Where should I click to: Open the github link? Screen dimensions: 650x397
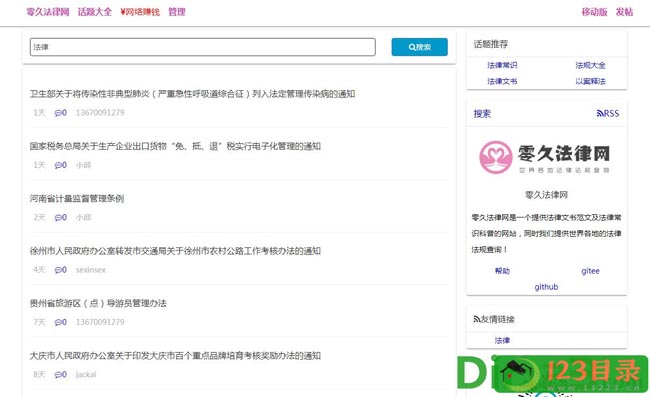tap(546, 287)
